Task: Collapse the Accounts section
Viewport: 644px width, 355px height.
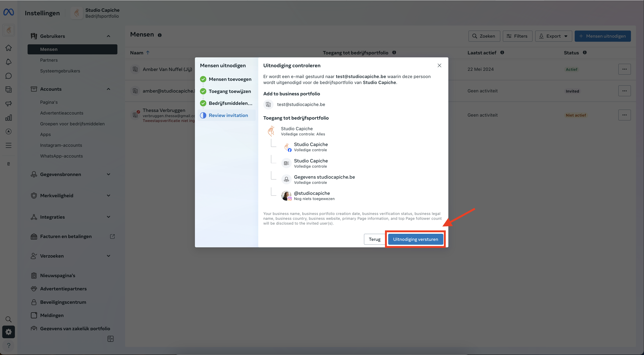Action: (108, 89)
